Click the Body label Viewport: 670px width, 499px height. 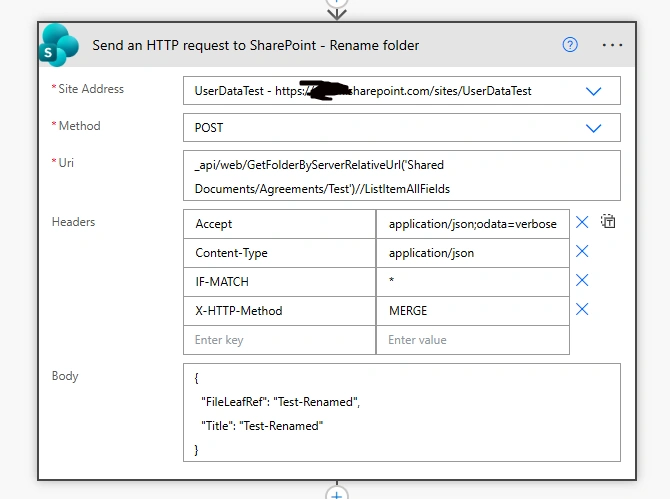65,376
